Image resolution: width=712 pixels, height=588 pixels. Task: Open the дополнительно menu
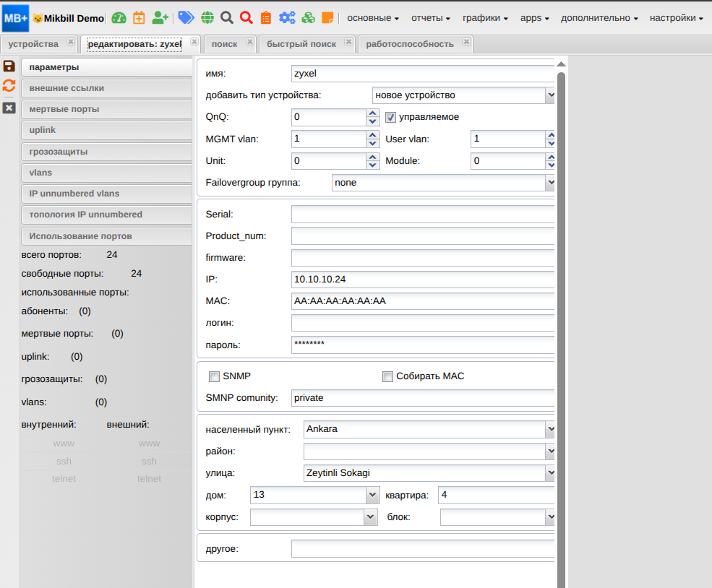coord(599,18)
